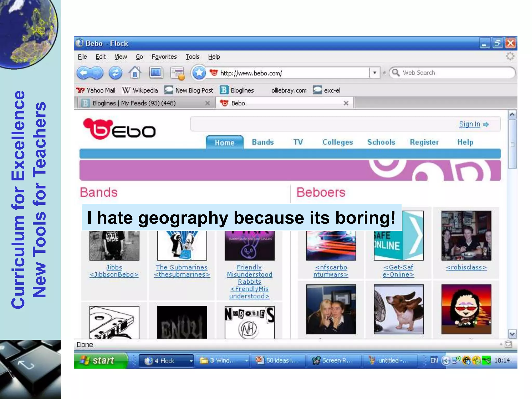
Task: Select the Bebo Home tab
Action: tap(224, 142)
